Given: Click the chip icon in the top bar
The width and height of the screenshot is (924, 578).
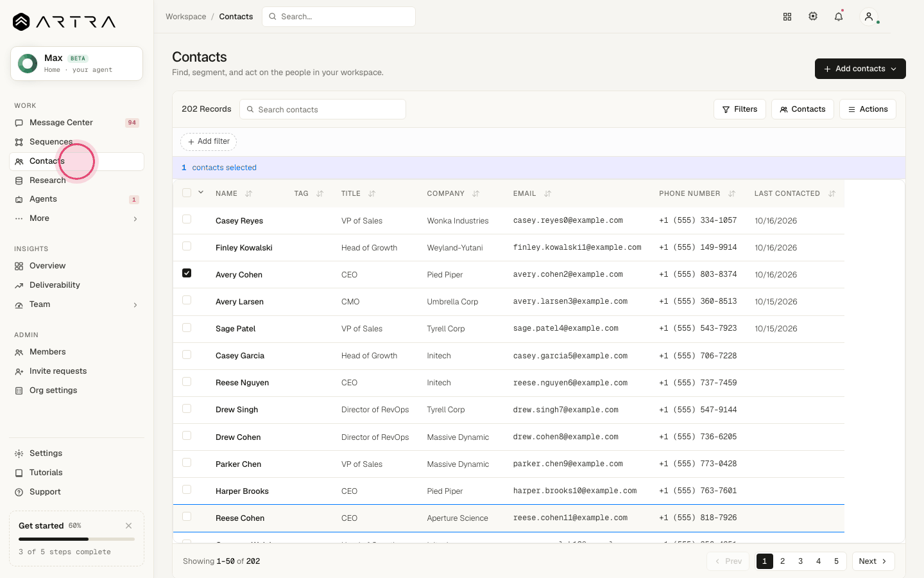Looking at the screenshot, I should point(813,17).
